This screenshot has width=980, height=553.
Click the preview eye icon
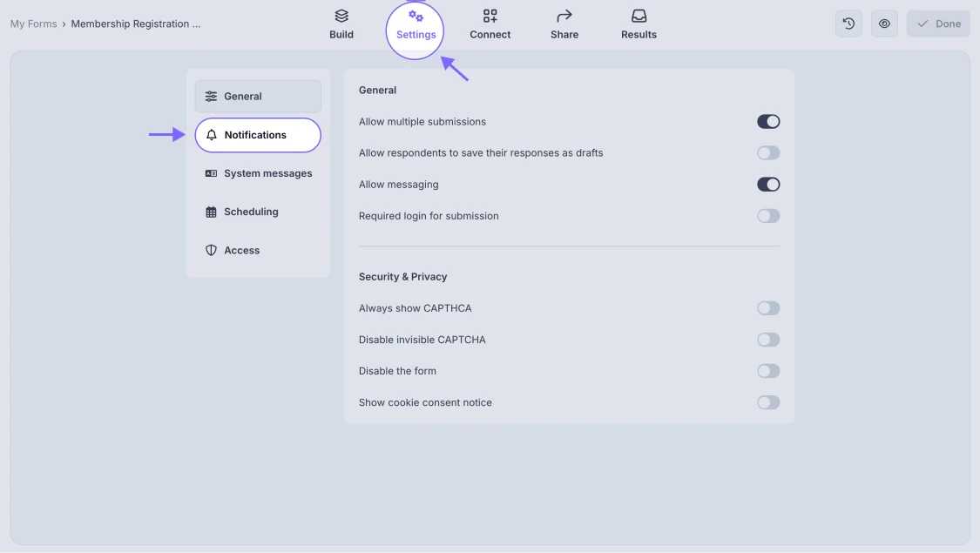884,24
